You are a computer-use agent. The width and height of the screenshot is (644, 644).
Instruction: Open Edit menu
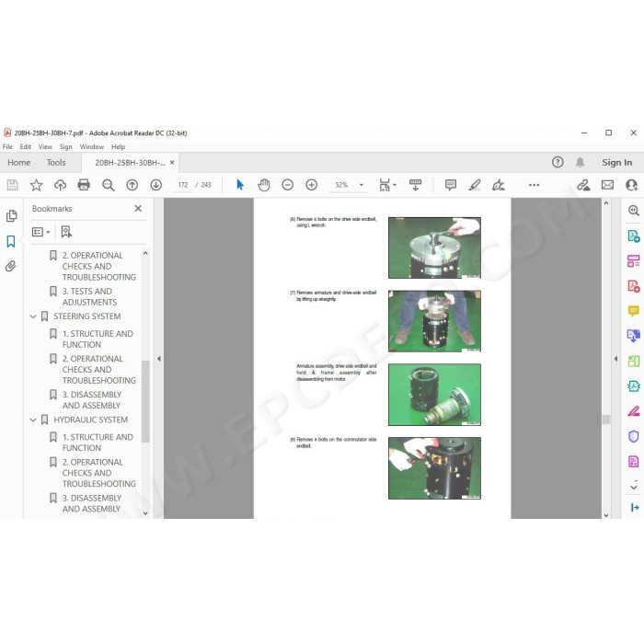point(26,146)
